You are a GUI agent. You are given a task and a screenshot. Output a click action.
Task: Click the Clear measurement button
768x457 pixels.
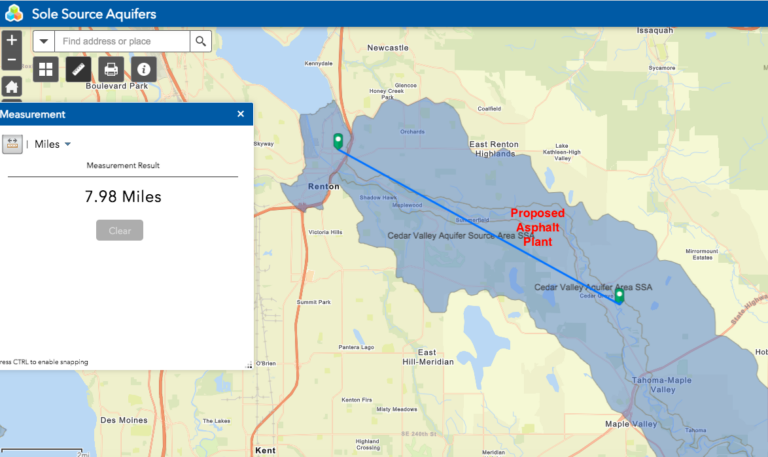pyautogui.click(x=119, y=230)
